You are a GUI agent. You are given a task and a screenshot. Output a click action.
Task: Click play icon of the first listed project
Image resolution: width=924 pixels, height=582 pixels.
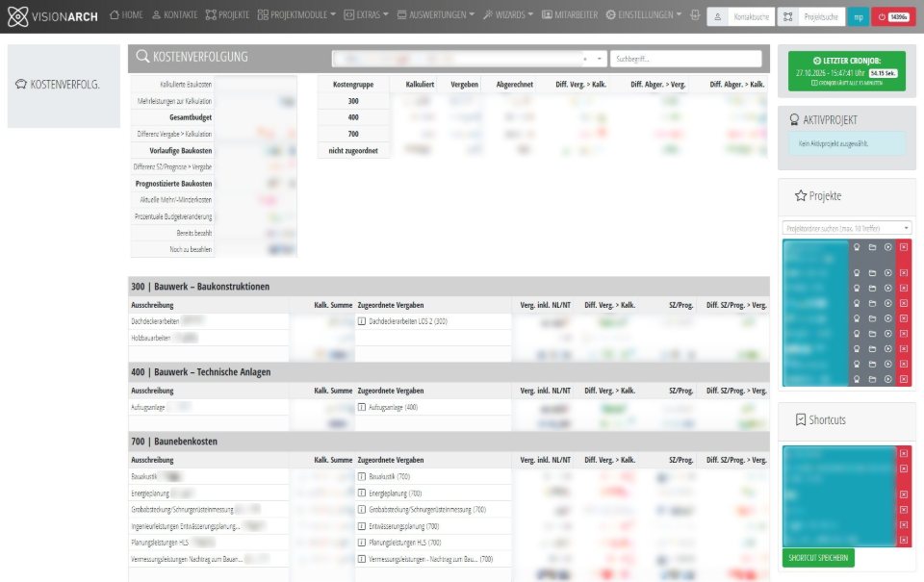[888, 247]
